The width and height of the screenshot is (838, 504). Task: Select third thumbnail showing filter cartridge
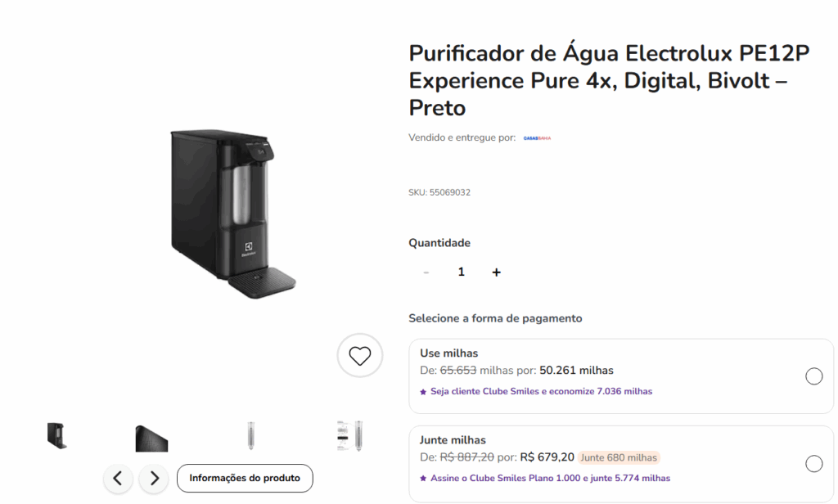click(x=250, y=435)
